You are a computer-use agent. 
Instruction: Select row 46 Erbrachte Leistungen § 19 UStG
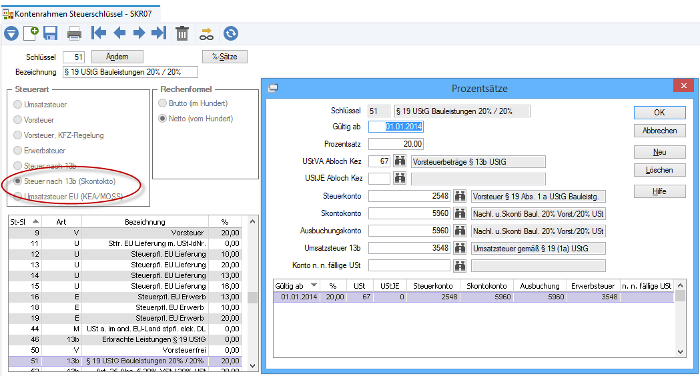point(125,339)
